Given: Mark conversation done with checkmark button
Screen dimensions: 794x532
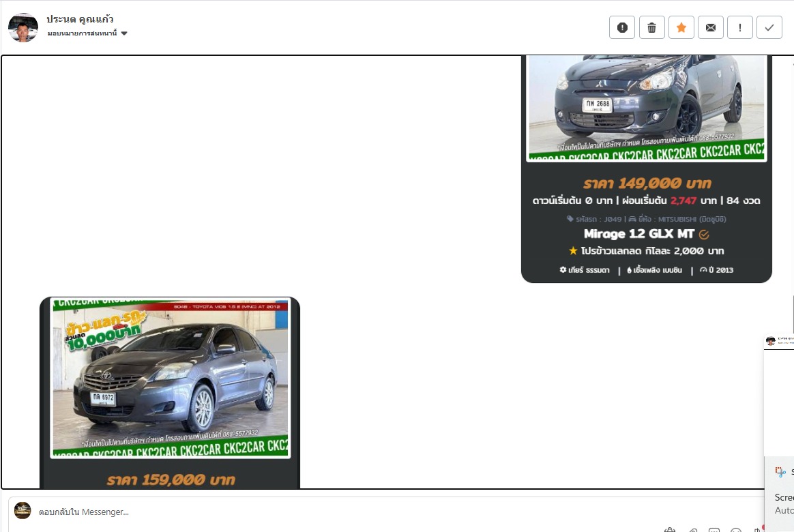Looking at the screenshot, I should 769,27.
